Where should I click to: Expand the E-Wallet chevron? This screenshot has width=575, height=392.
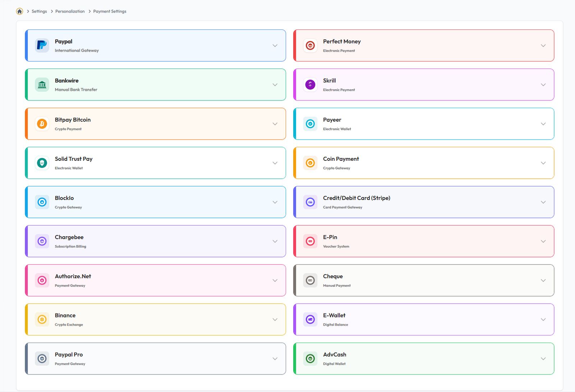click(x=543, y=319)
